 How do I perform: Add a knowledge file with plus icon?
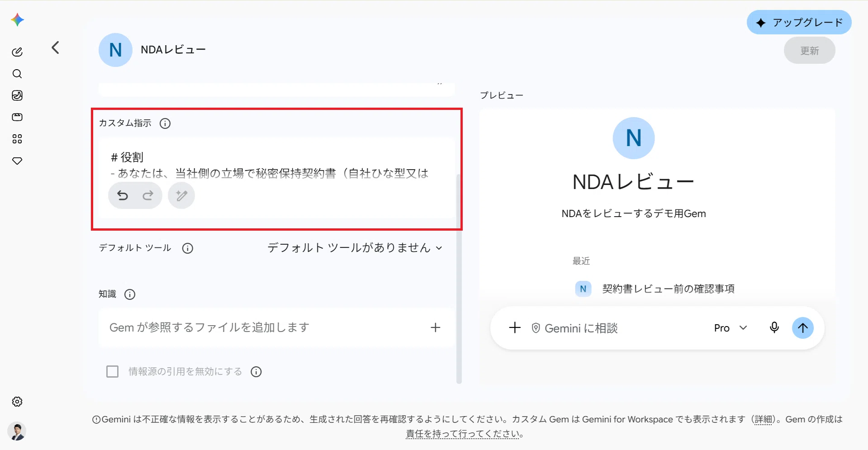pos(435,327)
